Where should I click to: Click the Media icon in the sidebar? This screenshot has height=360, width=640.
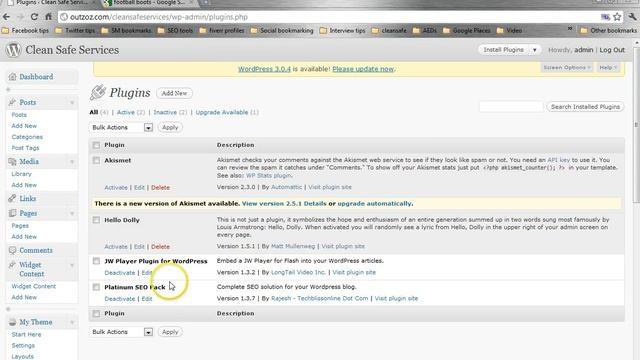tap(12, 162)
